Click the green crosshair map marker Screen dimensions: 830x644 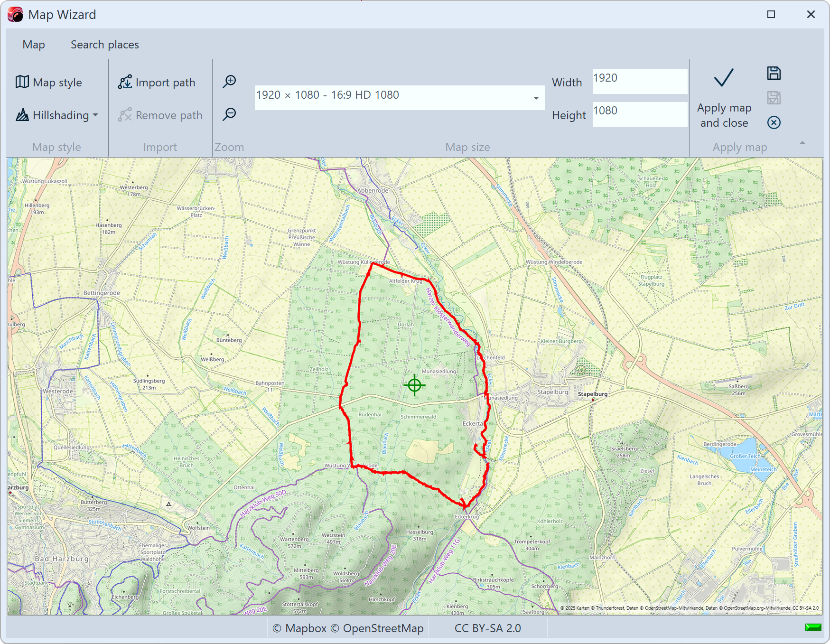point(415,385)
